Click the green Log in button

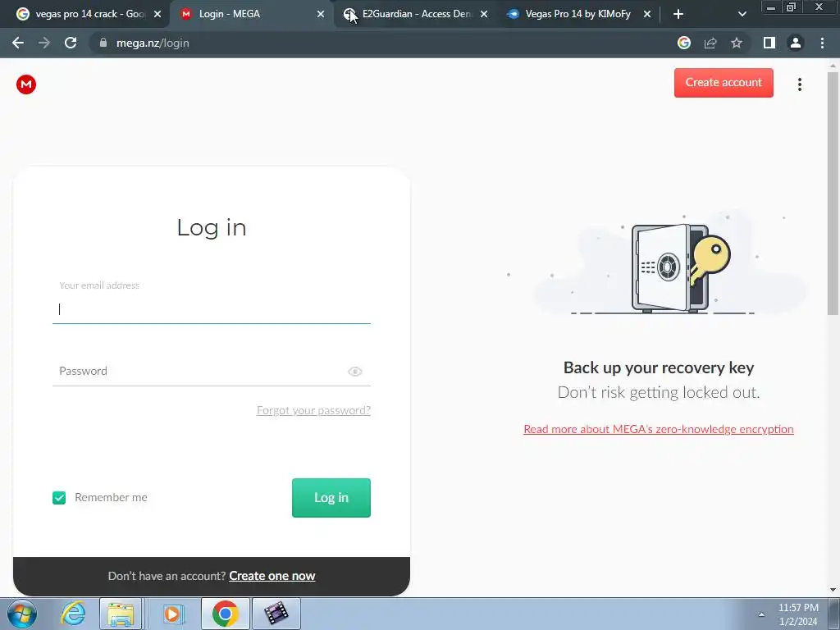coord(331,498)
